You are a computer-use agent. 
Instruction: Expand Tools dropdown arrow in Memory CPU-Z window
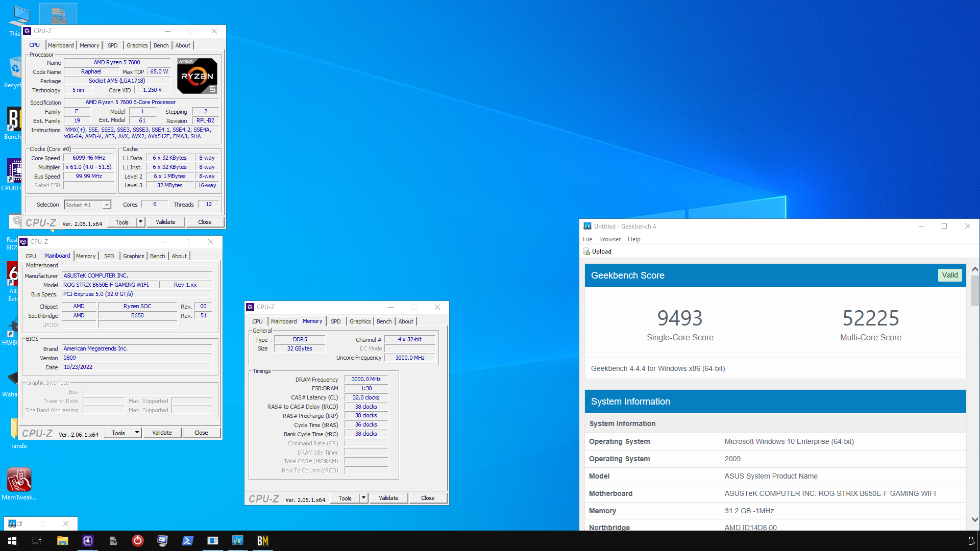[x=364, y=498]
